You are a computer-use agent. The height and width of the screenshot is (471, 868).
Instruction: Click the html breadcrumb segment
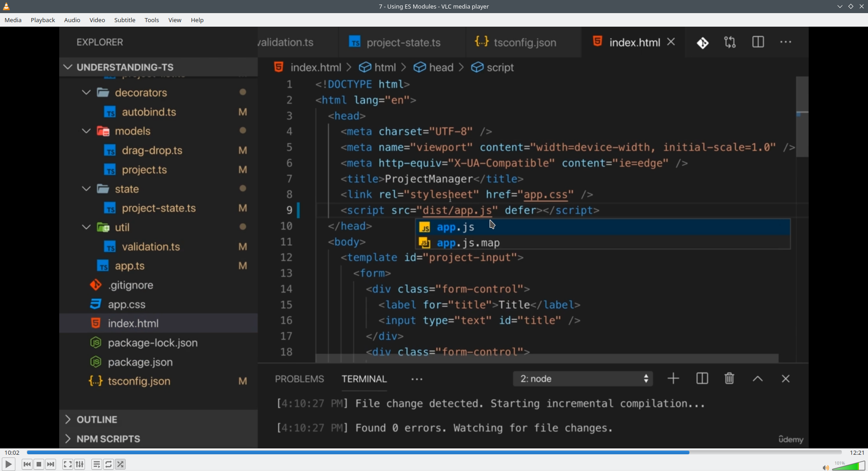point(378,67)
